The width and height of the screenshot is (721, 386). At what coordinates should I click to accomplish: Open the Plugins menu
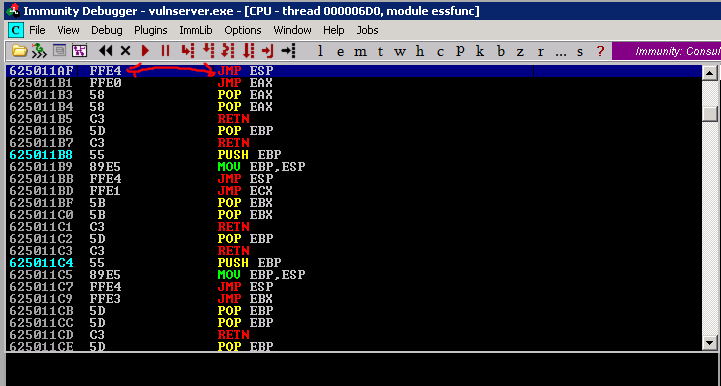pyautogui.click(x=151, y=30)
